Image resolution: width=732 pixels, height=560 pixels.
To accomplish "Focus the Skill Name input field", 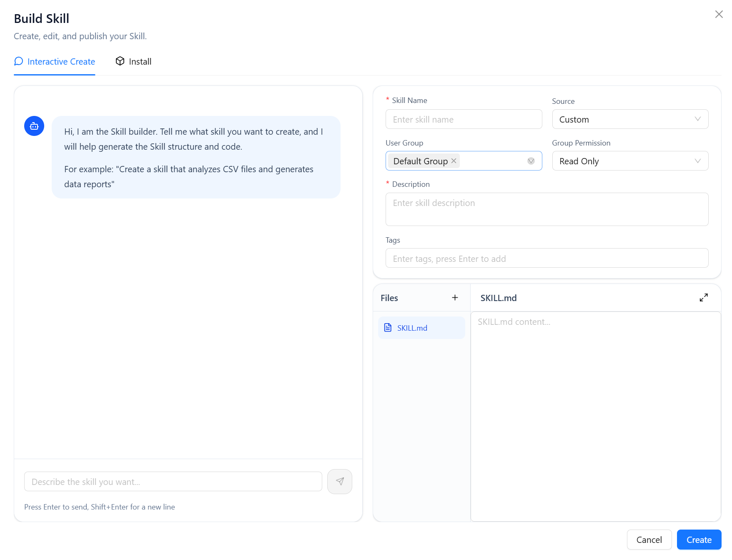I will pyautogui.click(x=464, y=119).
